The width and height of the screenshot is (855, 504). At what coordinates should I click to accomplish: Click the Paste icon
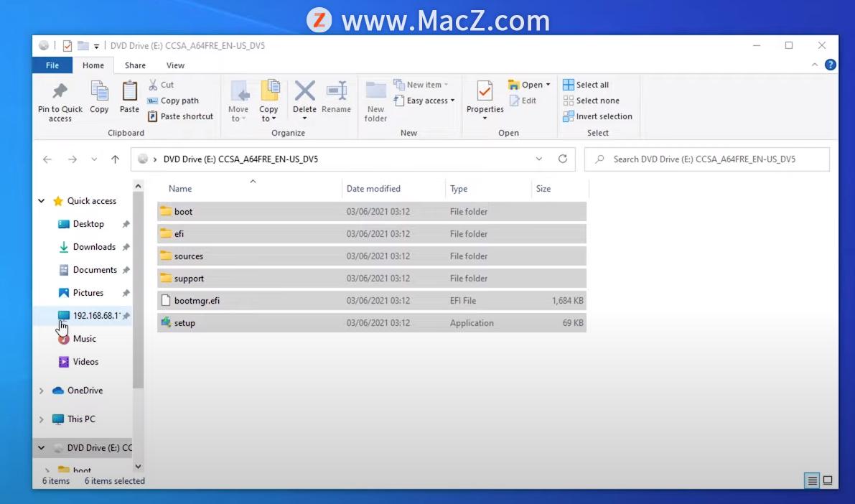[129, 97]
